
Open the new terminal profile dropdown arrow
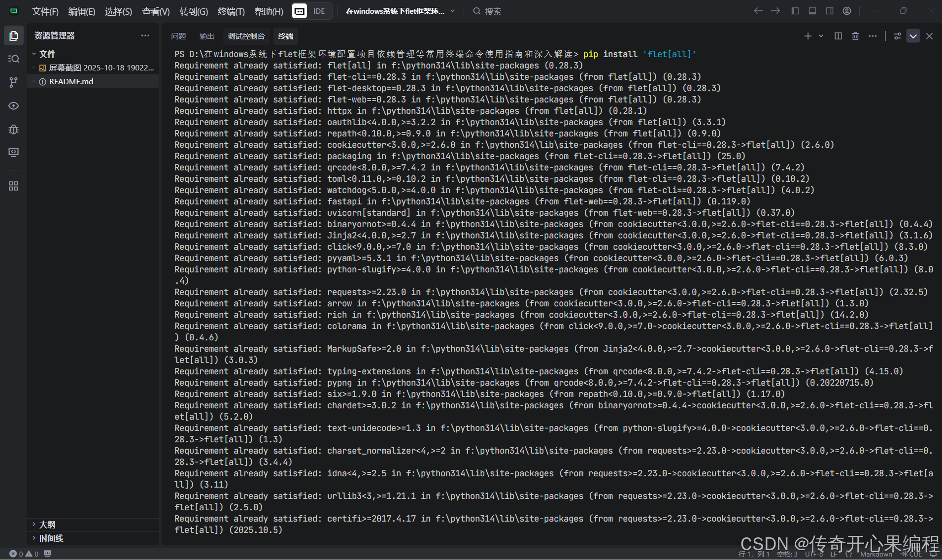point(821,36)
